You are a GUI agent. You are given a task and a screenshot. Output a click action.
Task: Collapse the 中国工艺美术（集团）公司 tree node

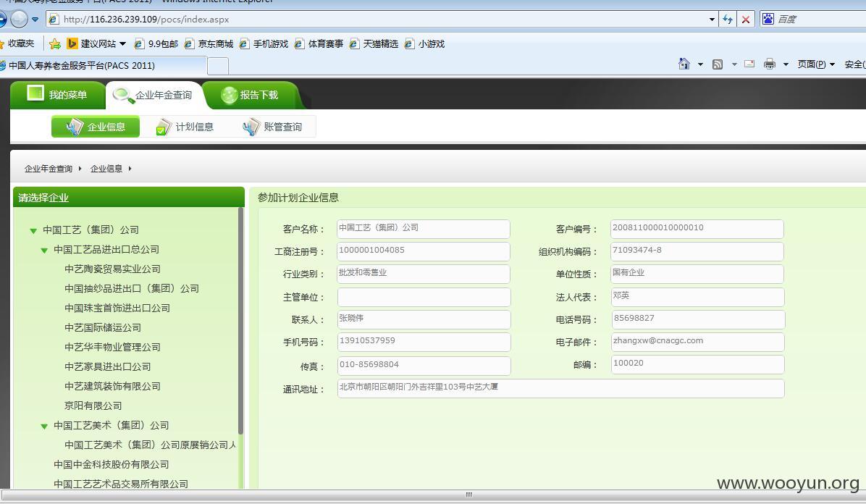pos(44,426)
